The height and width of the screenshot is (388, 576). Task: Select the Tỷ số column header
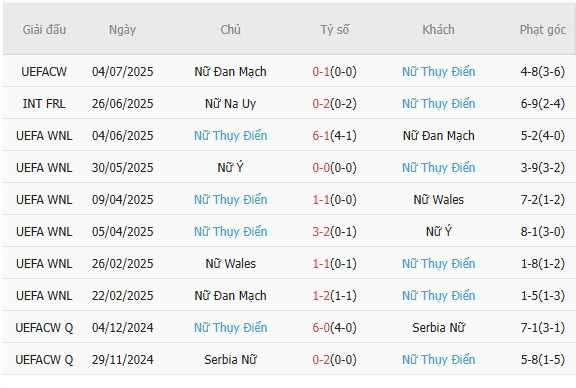(334, 29)
